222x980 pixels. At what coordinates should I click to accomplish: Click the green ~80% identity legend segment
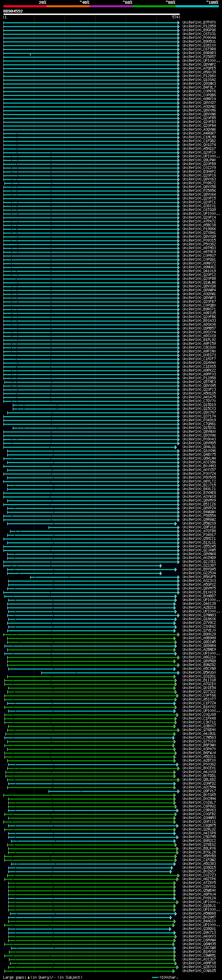click(x=154, y=6)
